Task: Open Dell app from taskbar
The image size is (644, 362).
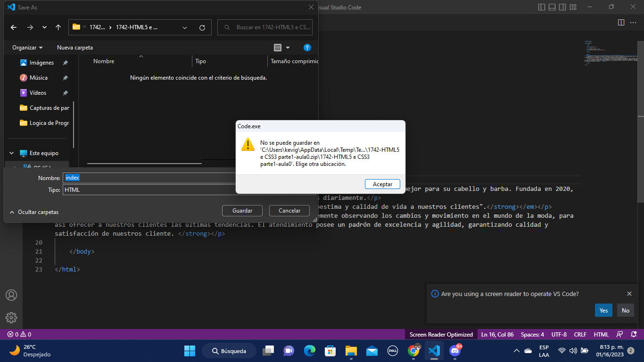Action: click(393, 351)
